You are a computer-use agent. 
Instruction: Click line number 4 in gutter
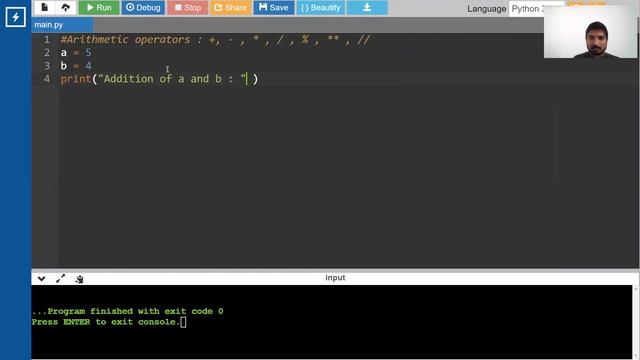click(47, 79)
